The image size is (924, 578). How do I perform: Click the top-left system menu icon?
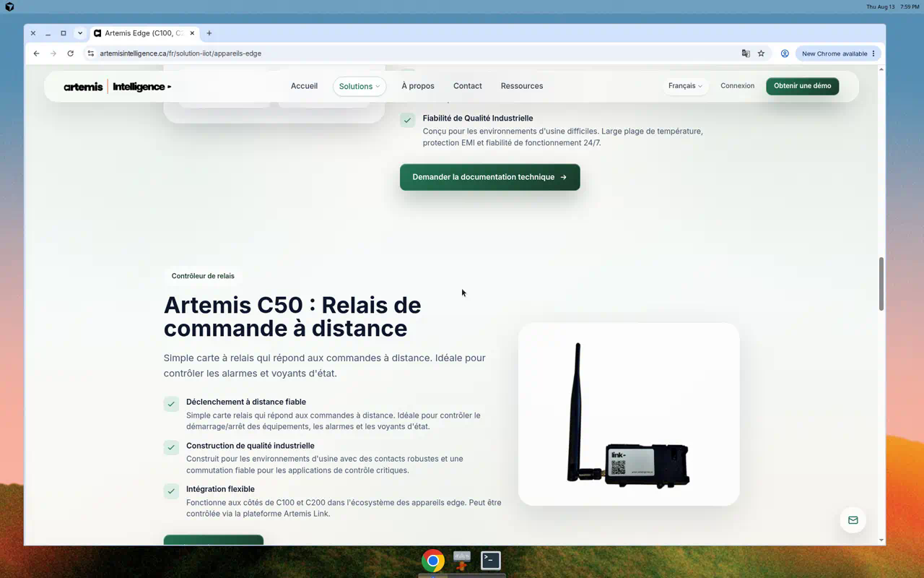click(x=9, y=7)
